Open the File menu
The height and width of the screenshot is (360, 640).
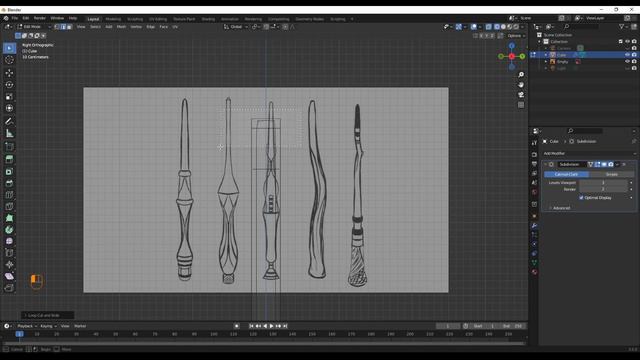(15, 18)
